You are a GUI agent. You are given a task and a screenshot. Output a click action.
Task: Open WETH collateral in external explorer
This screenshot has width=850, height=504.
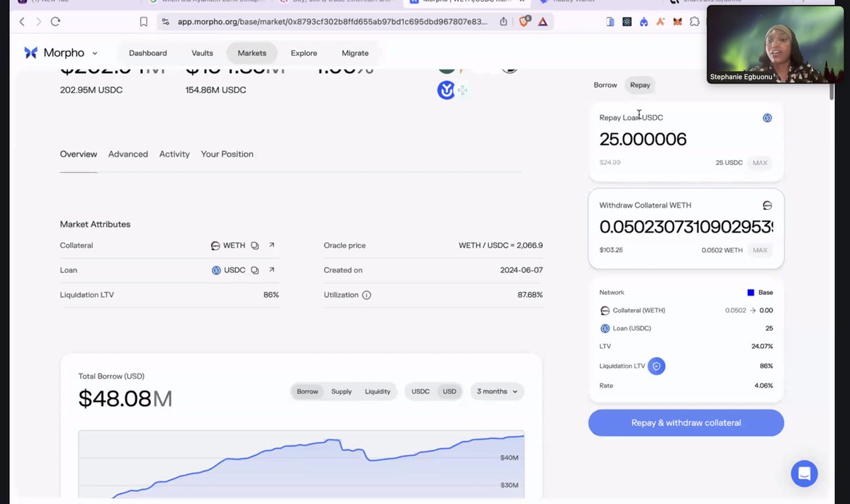[x=272, y=245]
